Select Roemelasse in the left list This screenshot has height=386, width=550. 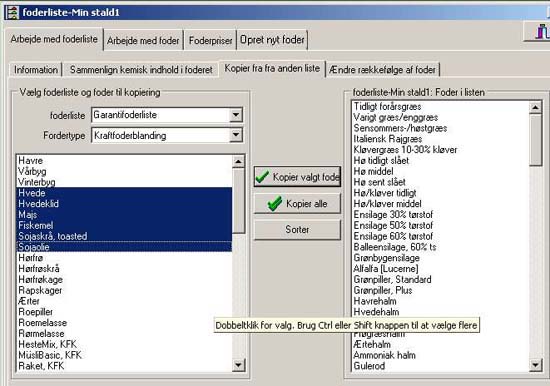click(x=124, y=323)
